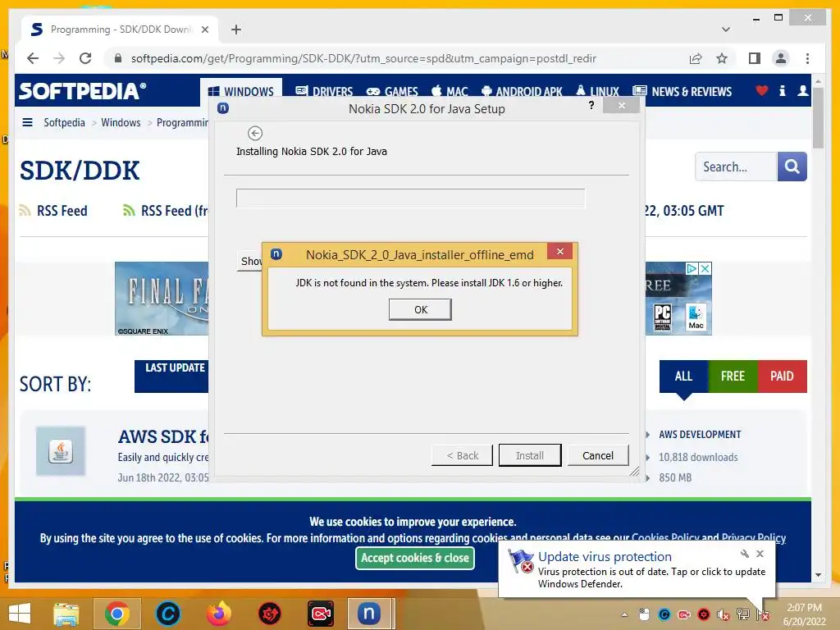This screenshot has width=840, height=630.
Task: Filter listings by FREE
Action: [x=733, y=376]
